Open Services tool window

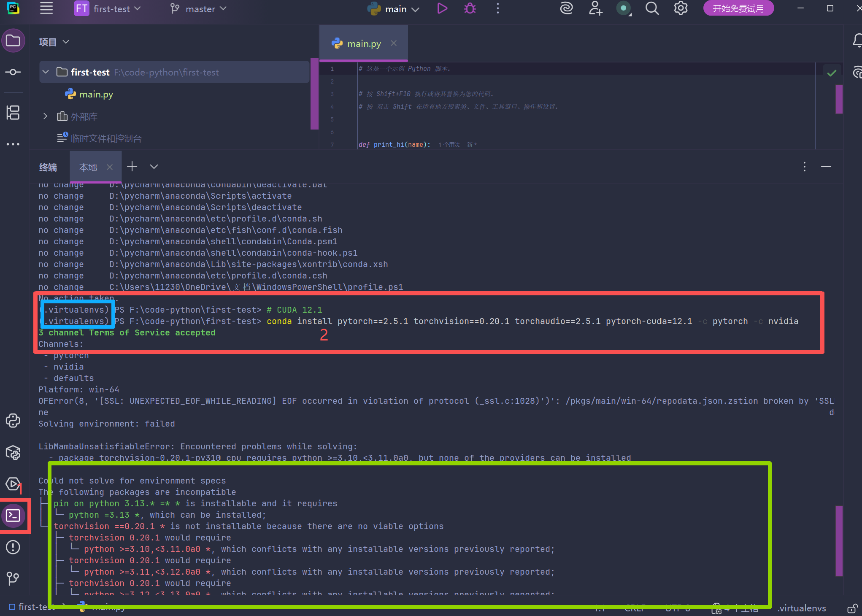click(13, 484)
